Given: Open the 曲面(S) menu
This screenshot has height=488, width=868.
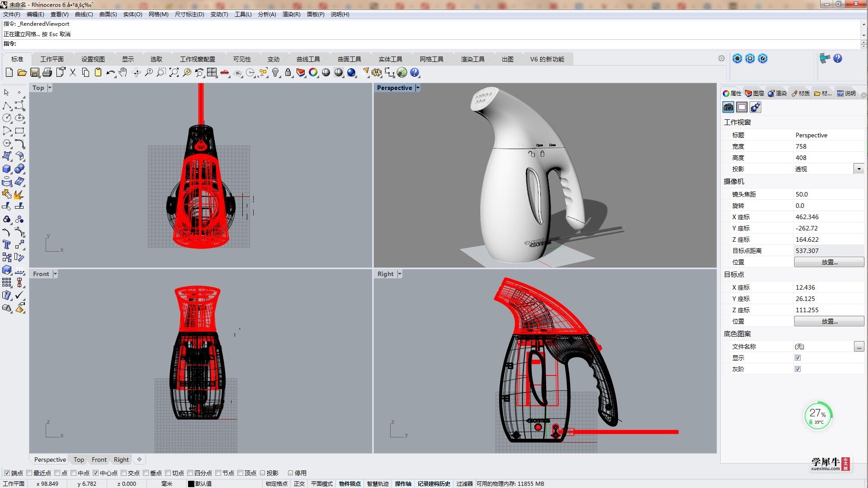Looking at the screenshot, I should coord(108,14).
